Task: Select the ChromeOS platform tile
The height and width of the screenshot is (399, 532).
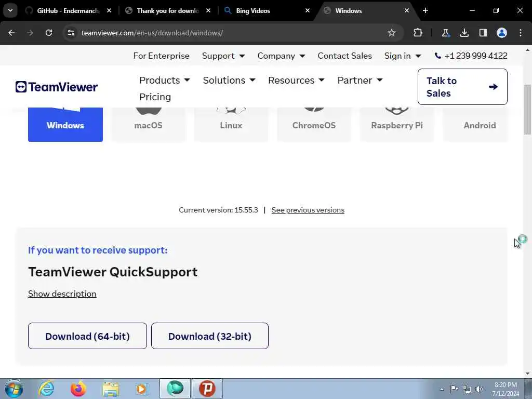Action: coord(314,124)
